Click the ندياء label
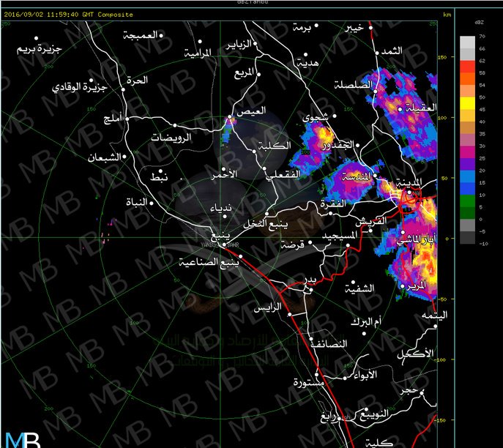The height and width of the screenshot is (448, 503). (x=220, y=208)
